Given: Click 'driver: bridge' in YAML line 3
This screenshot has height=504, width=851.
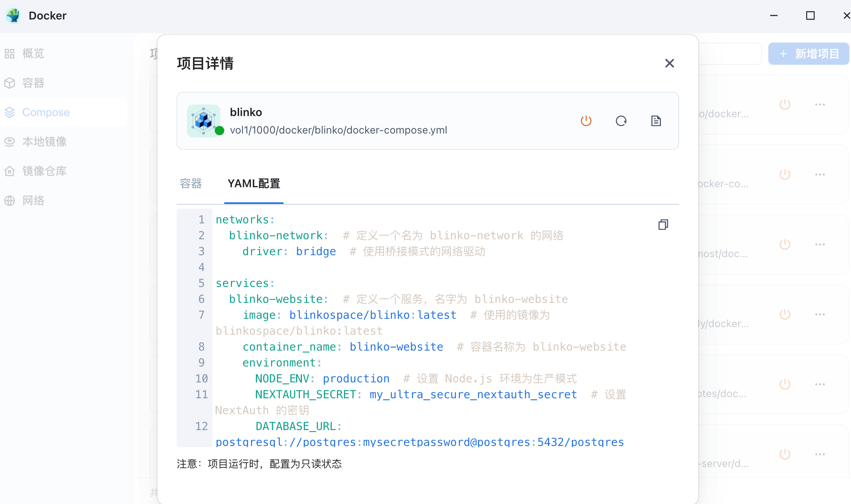Looking at the screenshot, I should (289, 251).
